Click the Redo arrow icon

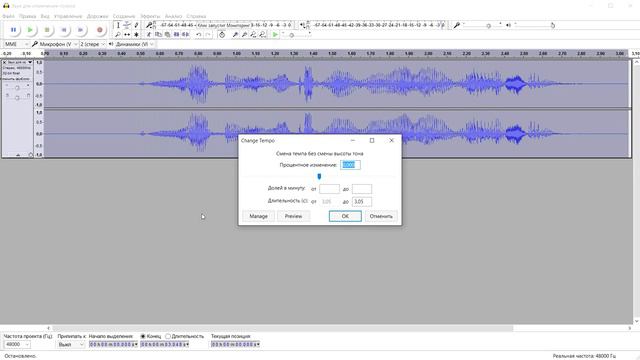tap(208, 35)
